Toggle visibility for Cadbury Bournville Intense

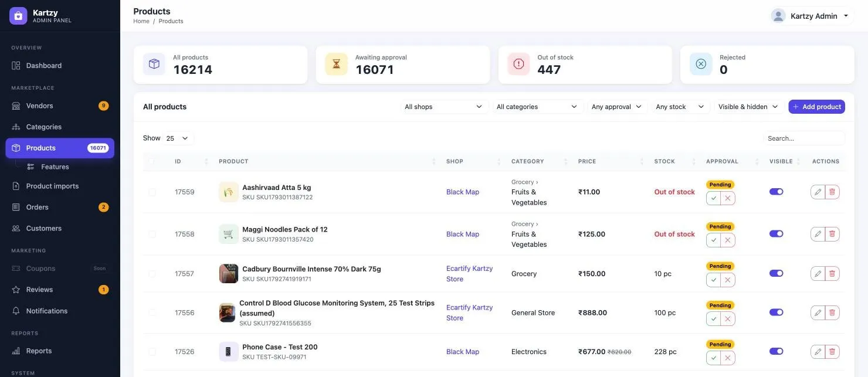click(776, 273)
